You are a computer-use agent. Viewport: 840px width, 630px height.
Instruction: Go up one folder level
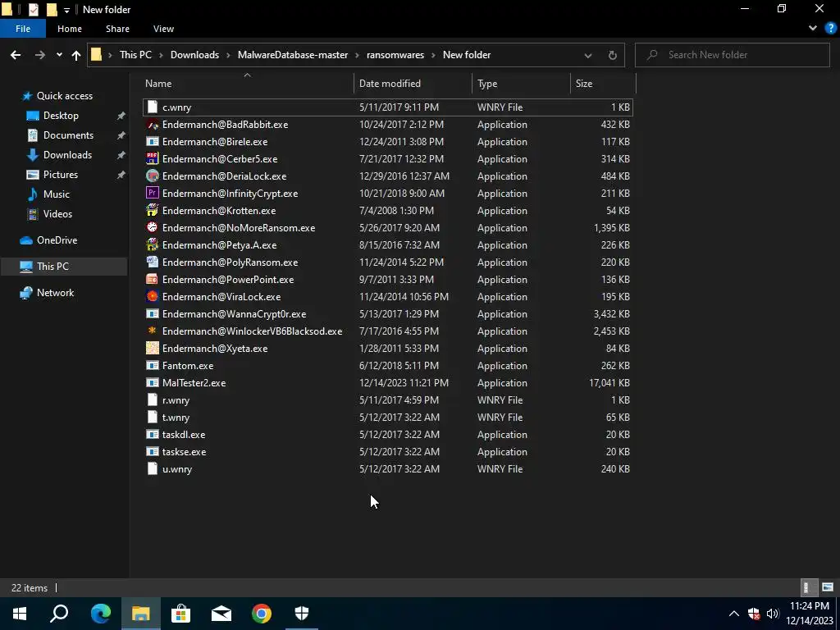pos(76,55)
